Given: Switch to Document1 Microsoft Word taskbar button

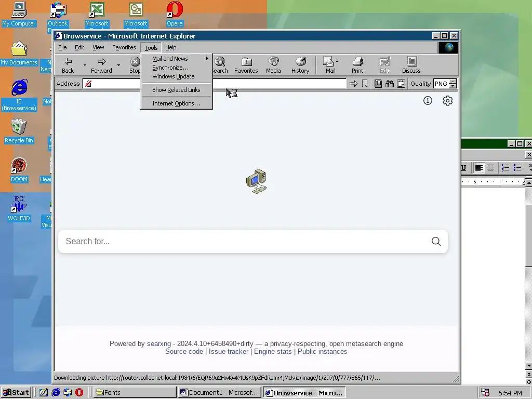Looking at the screenshot, I should [x=219, y=393].
